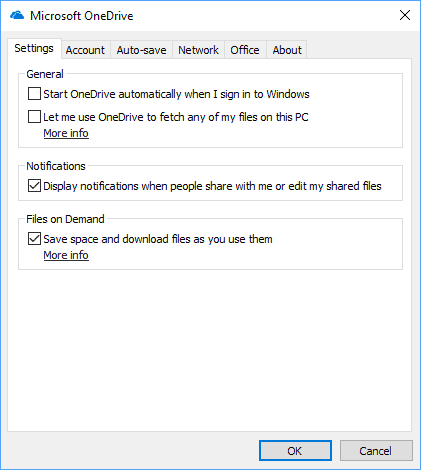Switch to the Settings tab
The height and width of the screenshot is (470, 421).
(x=34, y=49)
